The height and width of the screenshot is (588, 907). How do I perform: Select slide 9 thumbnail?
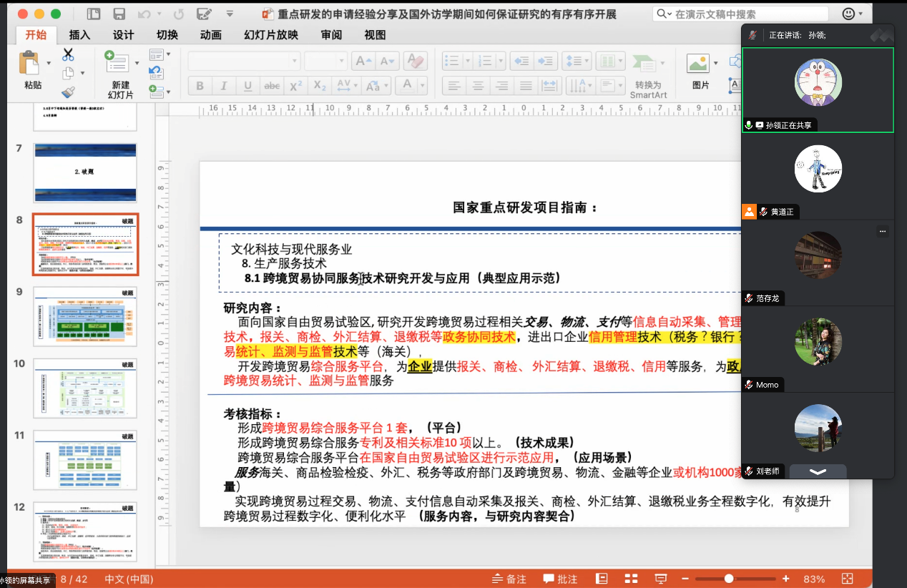click(x=85, y=317)
